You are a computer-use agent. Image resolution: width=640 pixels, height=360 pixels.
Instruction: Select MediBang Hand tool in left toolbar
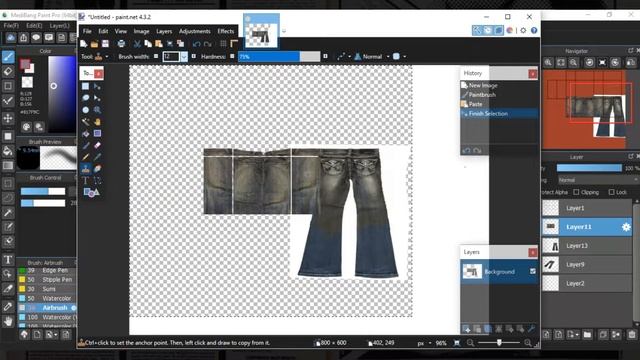[x=8, y=321]
